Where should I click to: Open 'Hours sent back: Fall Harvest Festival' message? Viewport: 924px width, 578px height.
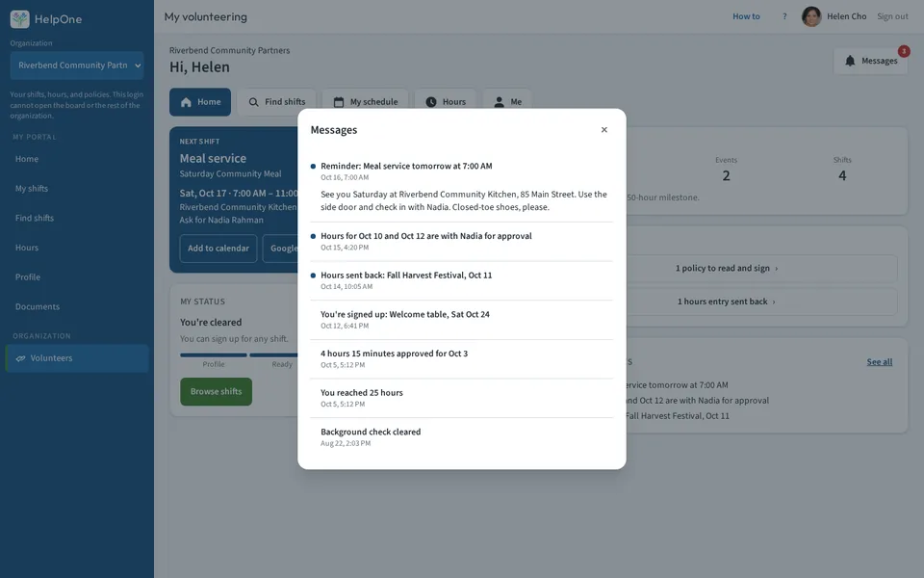[461, 280]
